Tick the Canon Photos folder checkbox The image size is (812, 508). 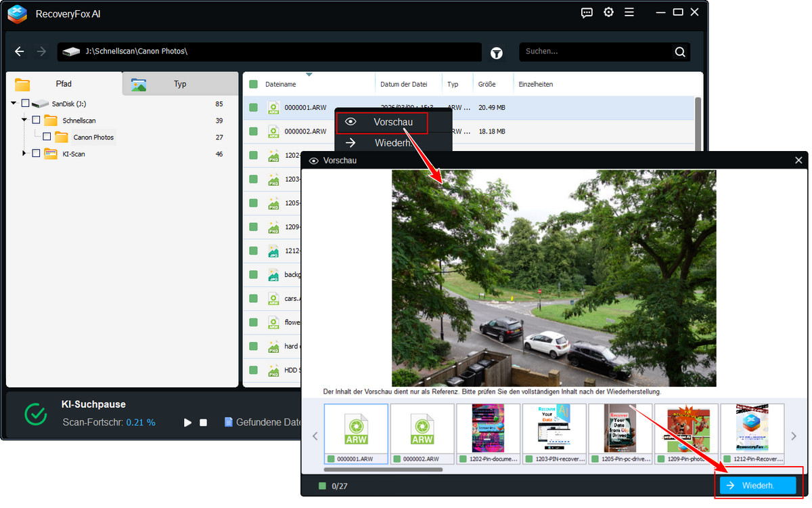point(47,137)
